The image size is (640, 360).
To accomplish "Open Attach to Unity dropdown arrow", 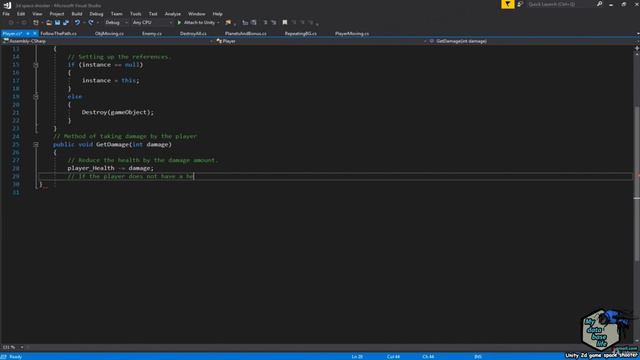I will point(218,22).
